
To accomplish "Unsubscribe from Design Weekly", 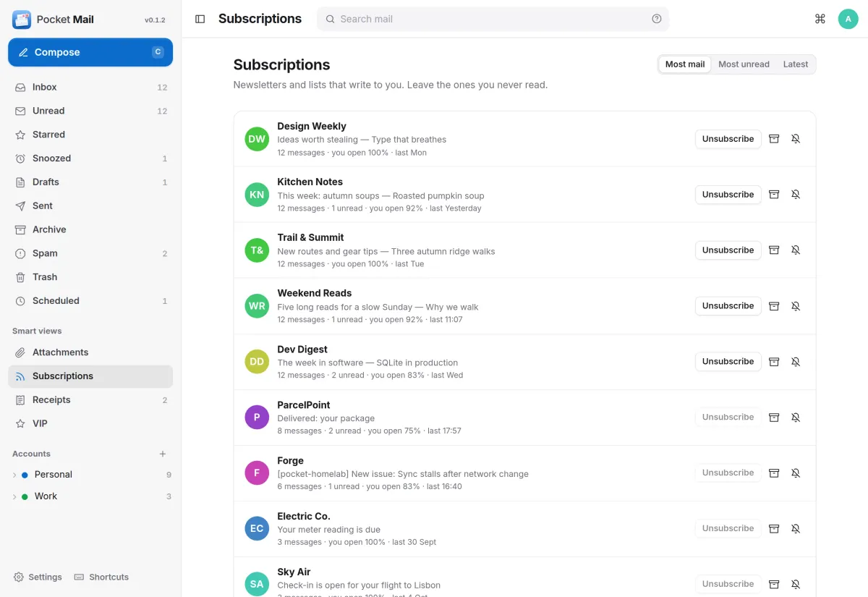I will pyautogui.click(x=728, y=139).
